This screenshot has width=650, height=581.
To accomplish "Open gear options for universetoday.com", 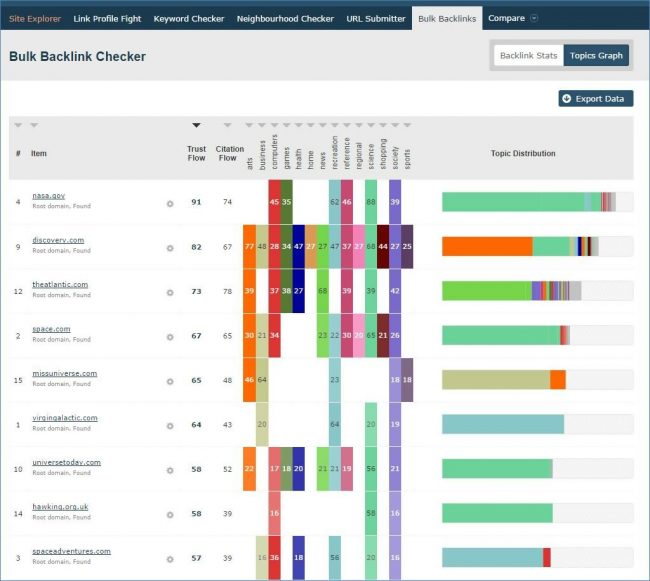I will coord(170,470).
